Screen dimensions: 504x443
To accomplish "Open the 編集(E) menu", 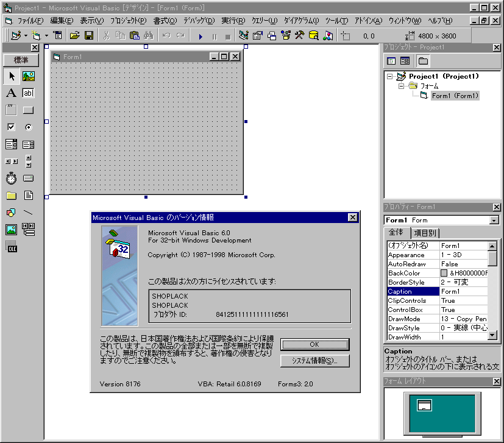I will click(62, 21).
